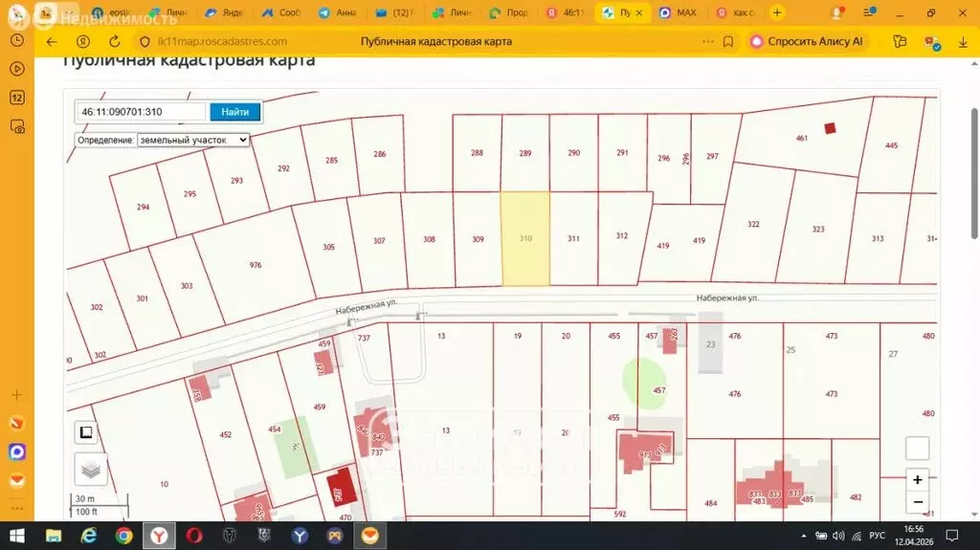Click the cadastral number search field

[141, 112]
